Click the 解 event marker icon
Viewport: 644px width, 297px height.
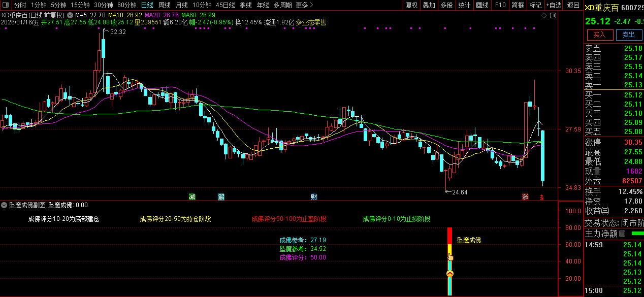click(x=221, y=196)
